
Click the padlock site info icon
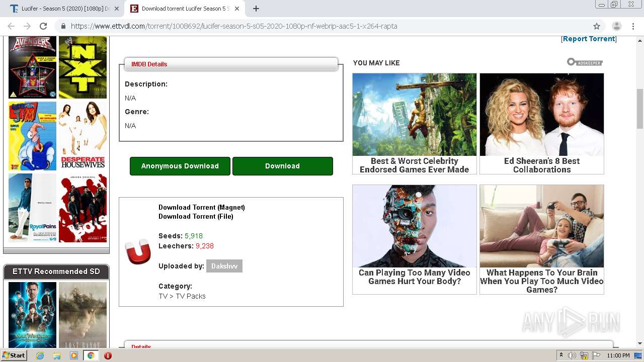point(63,26)
